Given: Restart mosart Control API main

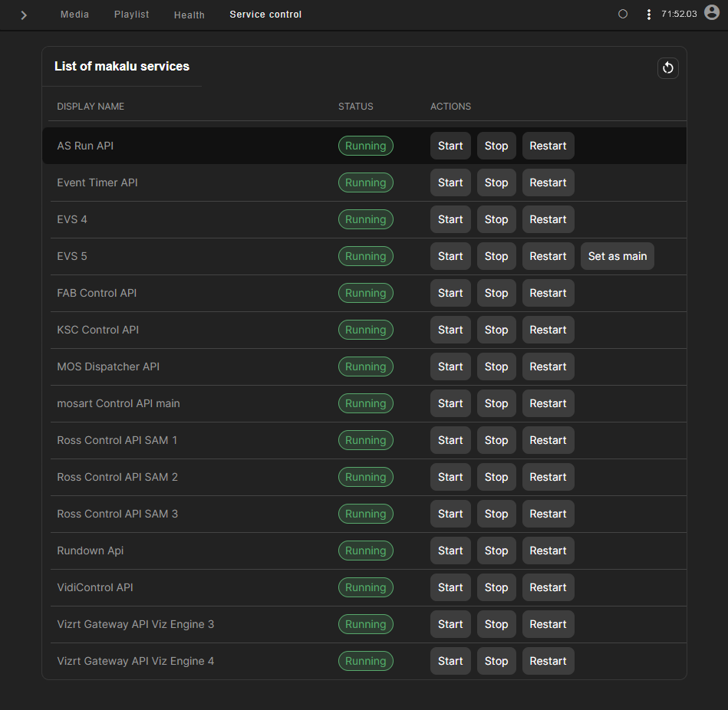Looking at the screenshot, I should click(x=548, y=403).
